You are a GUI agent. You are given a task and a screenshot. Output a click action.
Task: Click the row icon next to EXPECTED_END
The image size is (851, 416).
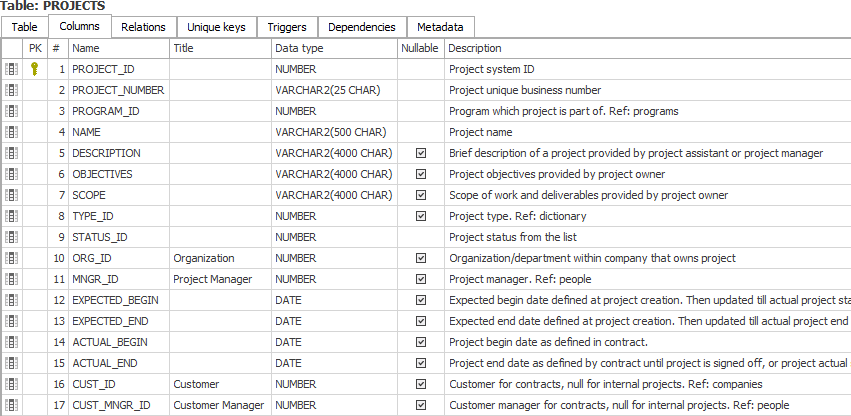12,321
